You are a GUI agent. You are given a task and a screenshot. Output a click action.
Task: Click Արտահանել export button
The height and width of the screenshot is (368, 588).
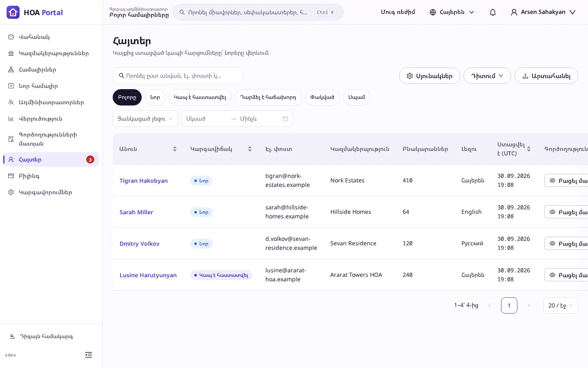(546, 76)
